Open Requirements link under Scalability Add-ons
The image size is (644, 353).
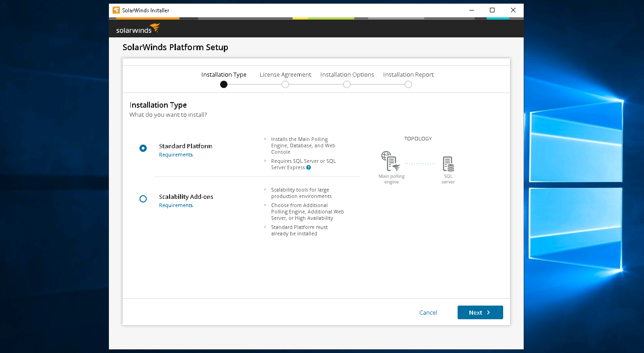pos(176,206)
